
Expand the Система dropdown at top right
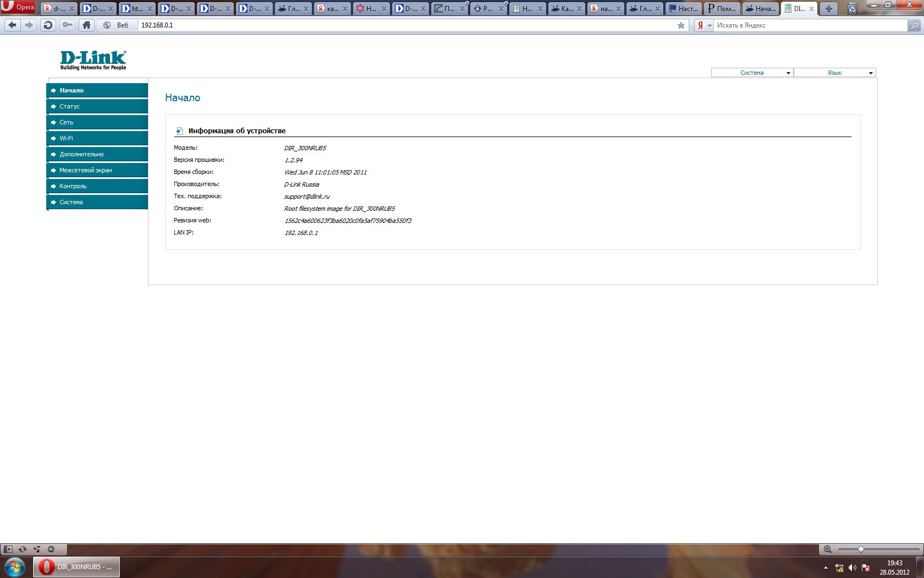(752, 73)
